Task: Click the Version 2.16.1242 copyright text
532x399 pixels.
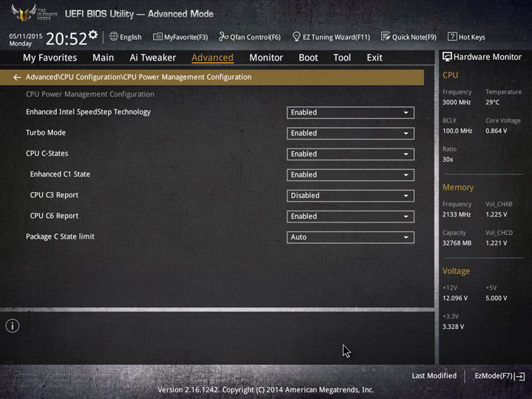Action: (x=266, y=390)
